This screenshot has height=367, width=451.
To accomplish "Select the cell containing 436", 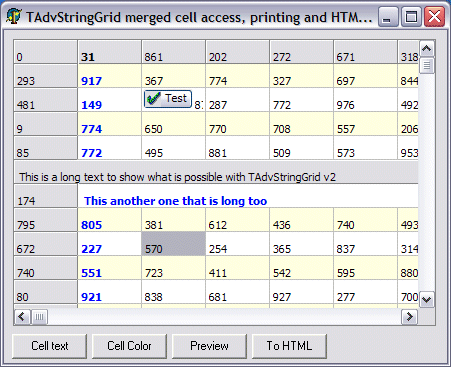I will coord(302,220).
